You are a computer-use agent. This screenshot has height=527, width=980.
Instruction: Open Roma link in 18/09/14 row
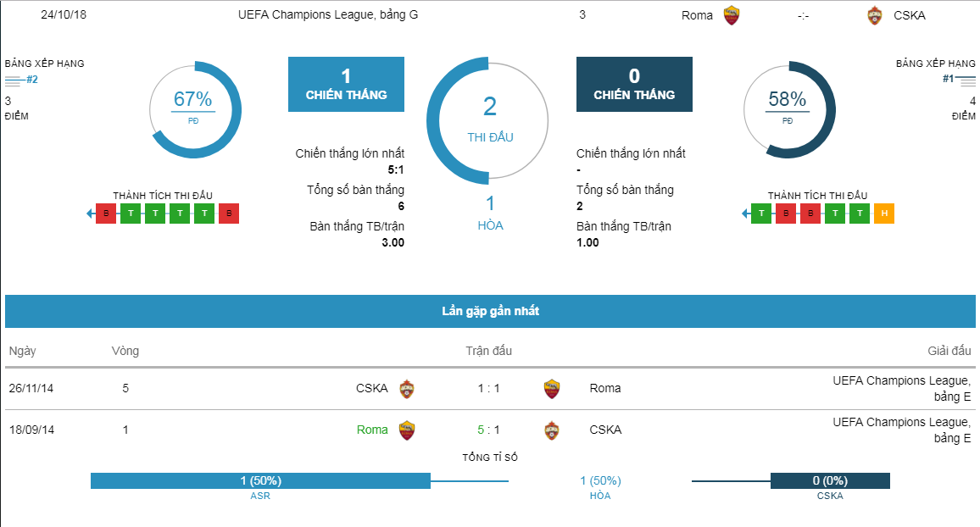[x=372, y=430]
